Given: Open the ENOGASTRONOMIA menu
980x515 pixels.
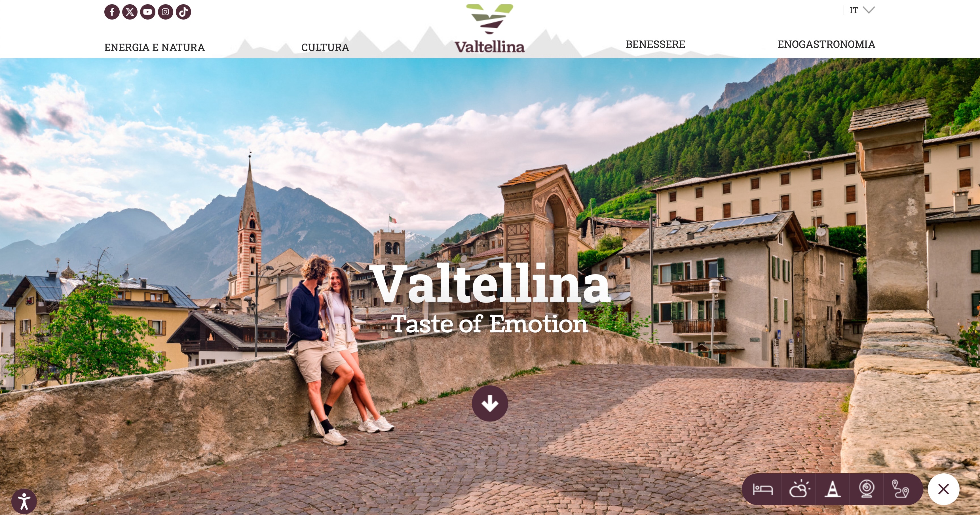Looking at the screenshot, I should [826, 44].
